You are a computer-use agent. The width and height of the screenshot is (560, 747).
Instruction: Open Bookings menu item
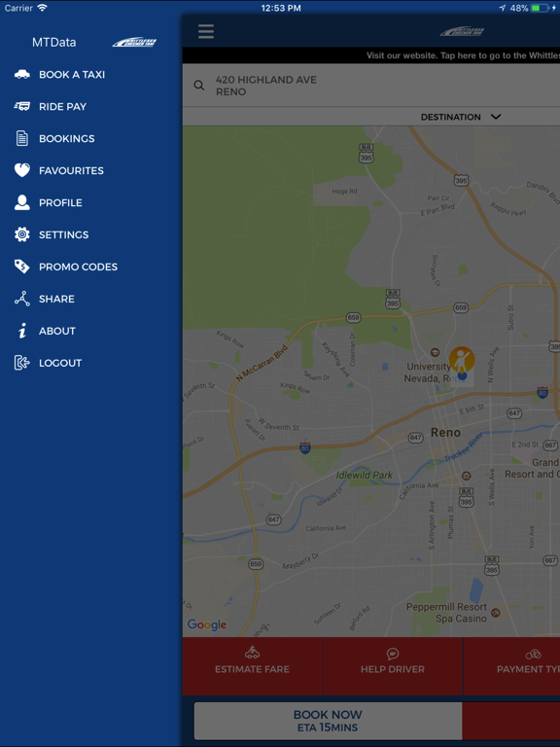(90, 138)
